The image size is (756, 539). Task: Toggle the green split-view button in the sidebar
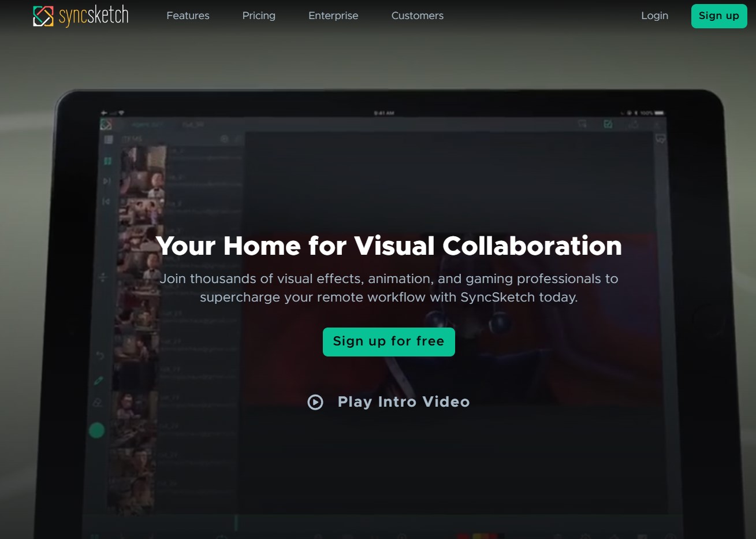tap(107, 160)
